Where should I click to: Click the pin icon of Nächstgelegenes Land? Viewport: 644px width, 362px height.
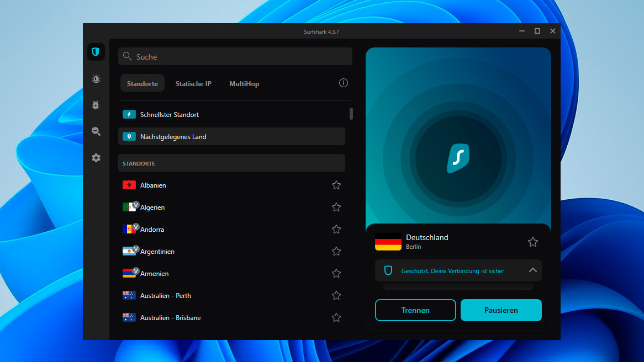[129, 136]
